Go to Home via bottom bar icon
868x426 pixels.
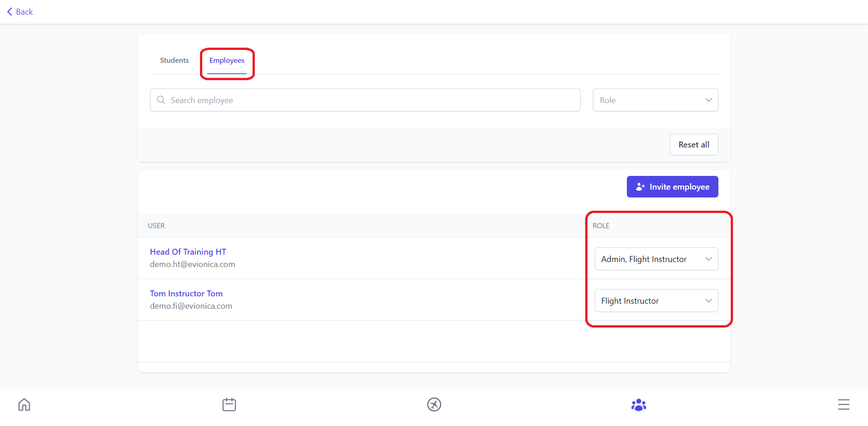point(24,405)
